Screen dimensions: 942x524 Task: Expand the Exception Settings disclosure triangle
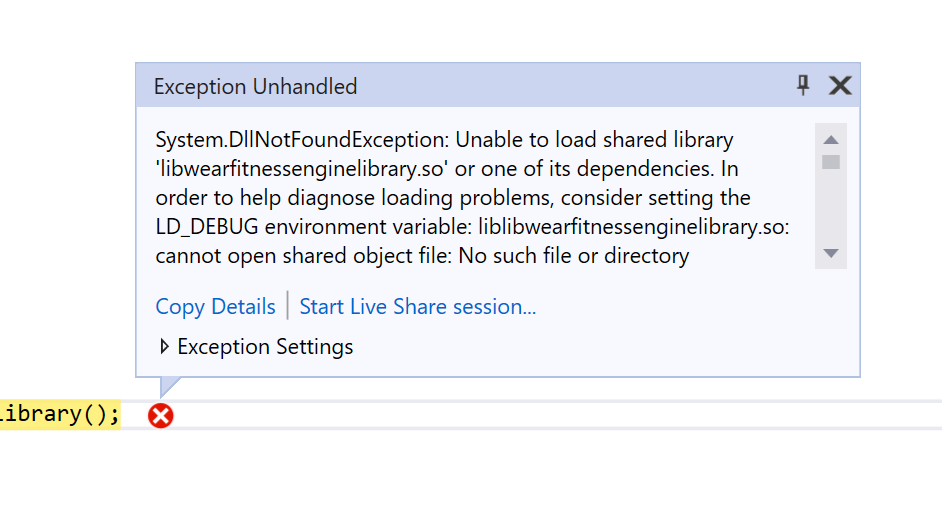165,347
